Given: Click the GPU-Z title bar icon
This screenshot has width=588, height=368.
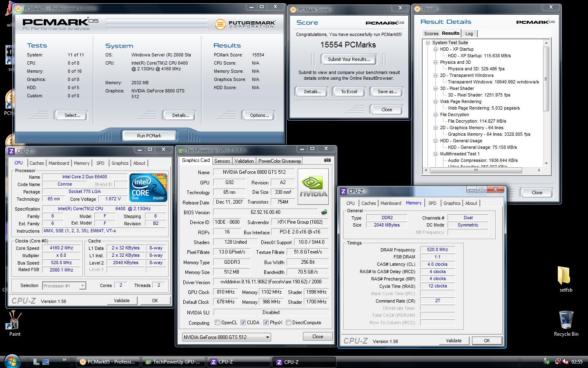Looking at the screenshot, I should coord(181,150).
